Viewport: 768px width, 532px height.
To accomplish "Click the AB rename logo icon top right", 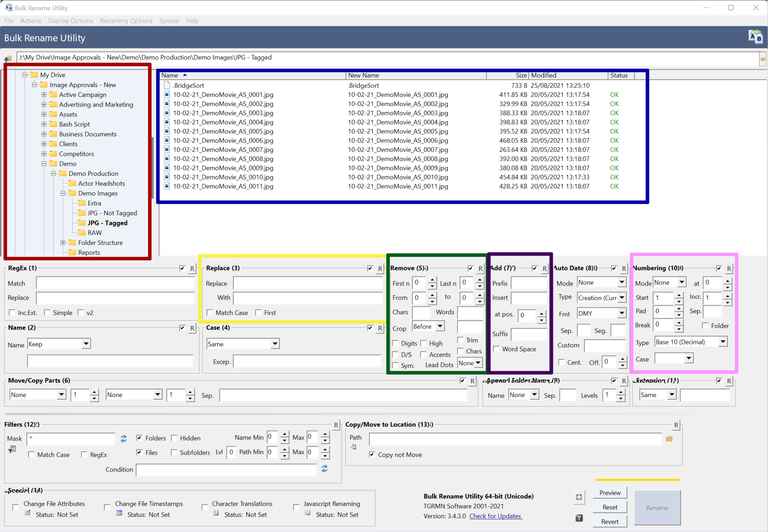I will pos(755,37).
